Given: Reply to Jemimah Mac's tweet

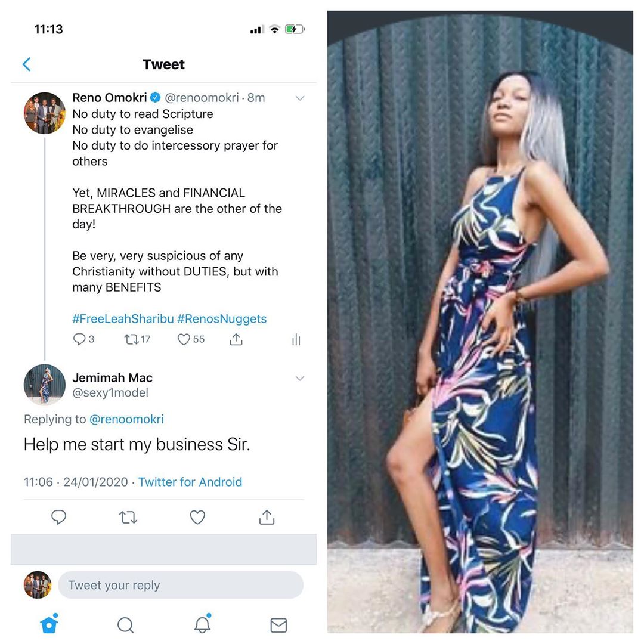Looking at the screenshot, I should (x=58, y=517).
